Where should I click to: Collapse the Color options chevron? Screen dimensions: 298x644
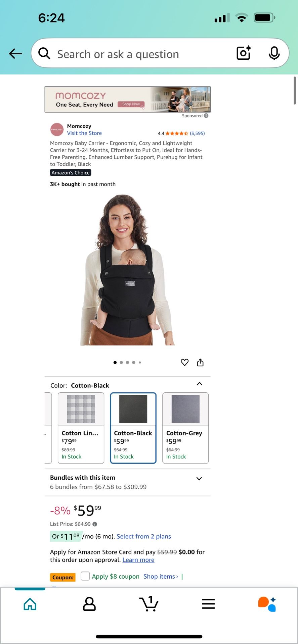[199, 384]
